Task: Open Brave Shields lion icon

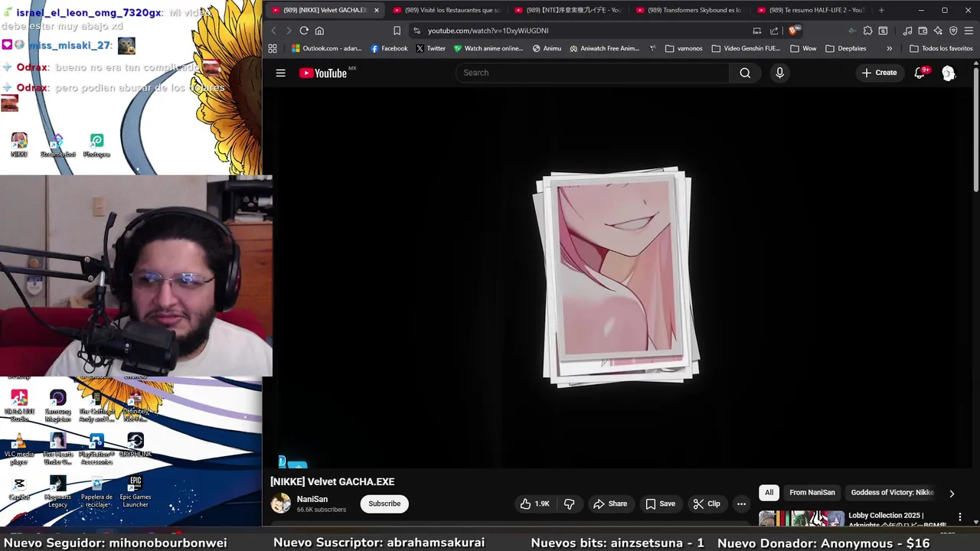Action: click(x=794, y=31)
